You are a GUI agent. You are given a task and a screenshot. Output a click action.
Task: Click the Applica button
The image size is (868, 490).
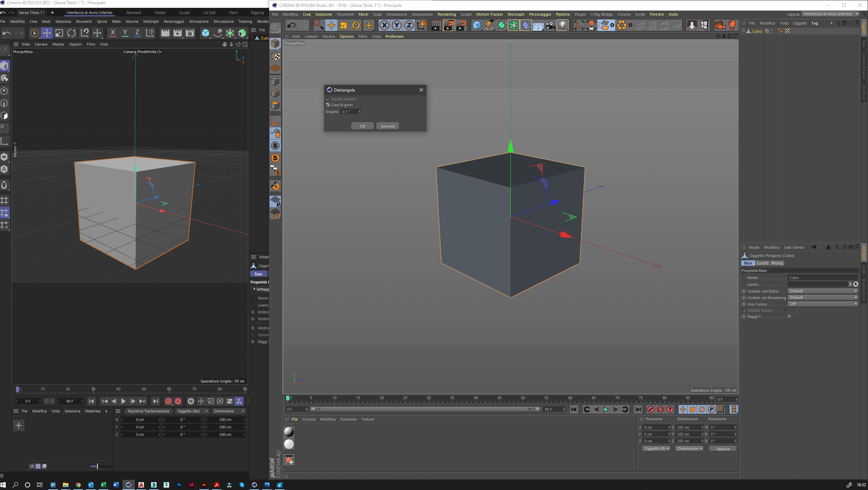pyautogui.click(x=722, y=448)
